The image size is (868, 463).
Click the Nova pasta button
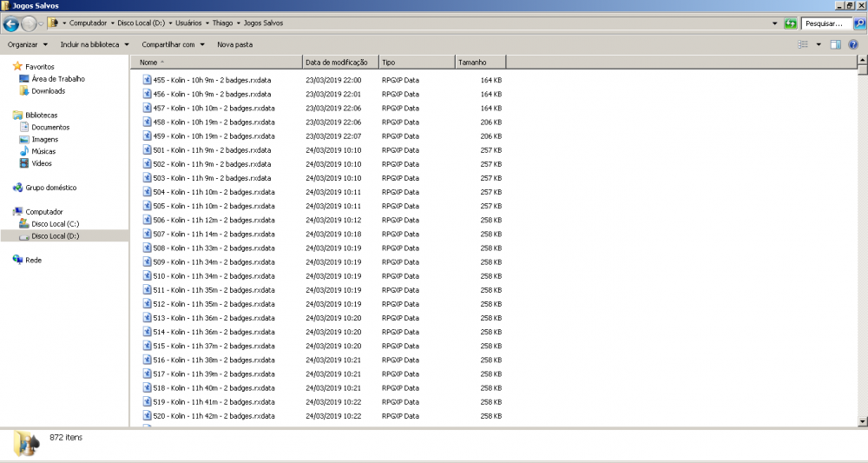[234, 44]
